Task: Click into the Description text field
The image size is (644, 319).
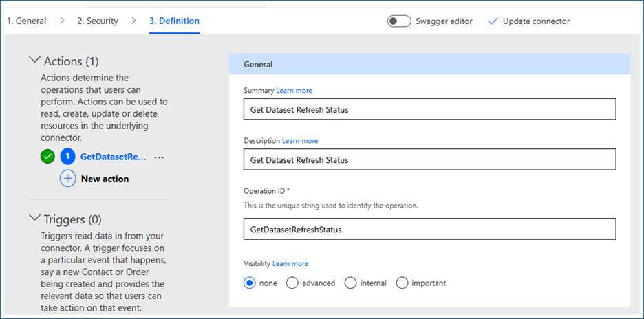Action: click(x=429, y=159)
